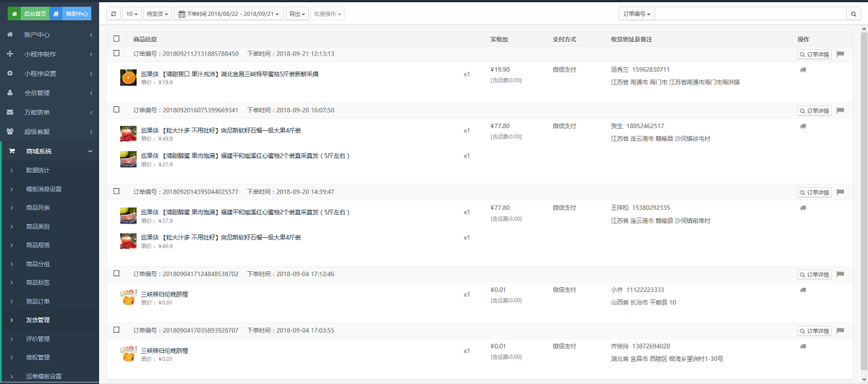Image resolution: width=868 pixels, height=384 pixels.
Task: Open the 导出 export dropdown
Action: pos(297,14)
